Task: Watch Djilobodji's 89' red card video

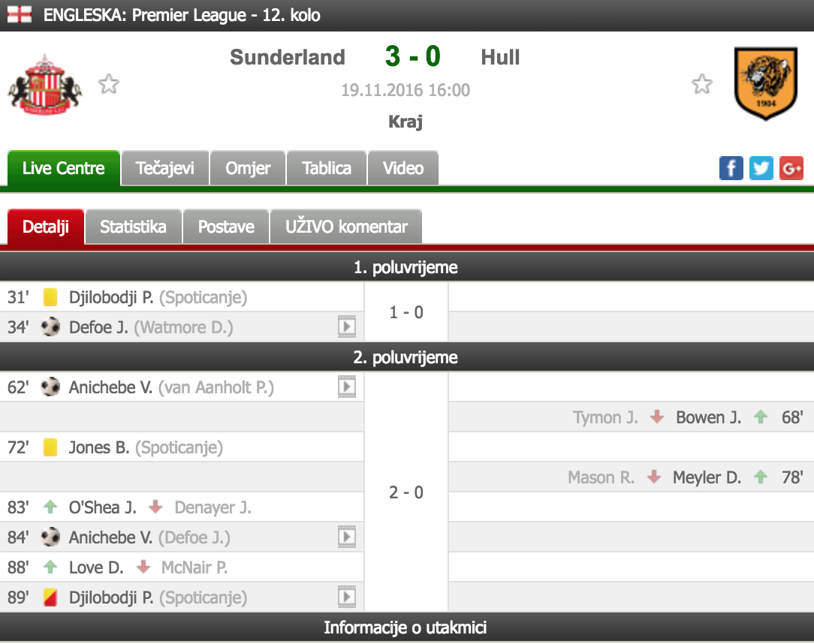Action: pyautogui.click(x=346, y=597)
